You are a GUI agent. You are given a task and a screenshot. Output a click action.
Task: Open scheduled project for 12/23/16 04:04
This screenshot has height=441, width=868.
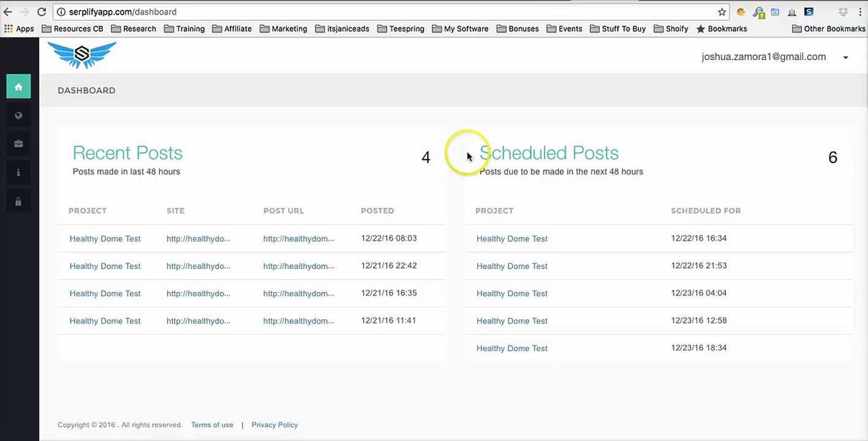click(511, 293)
